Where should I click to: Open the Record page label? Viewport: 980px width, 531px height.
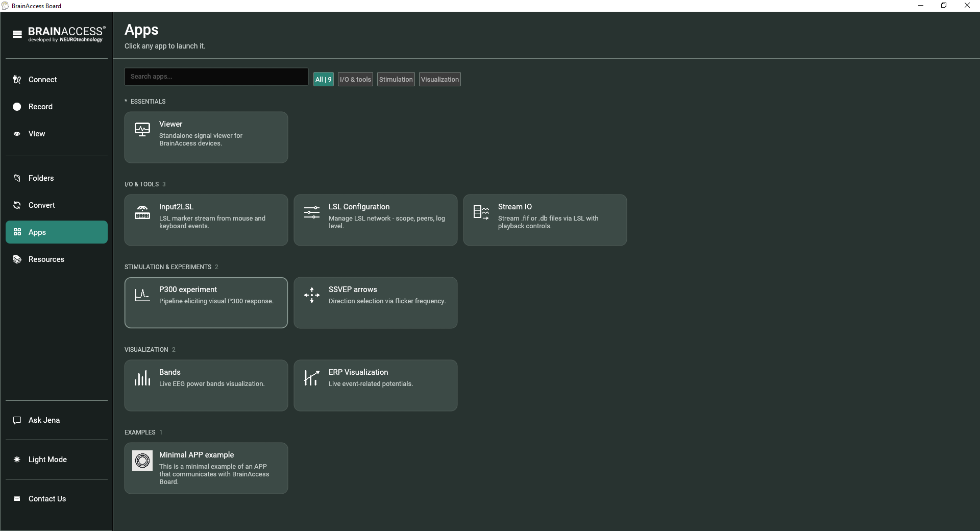click(x=41, y=107)
